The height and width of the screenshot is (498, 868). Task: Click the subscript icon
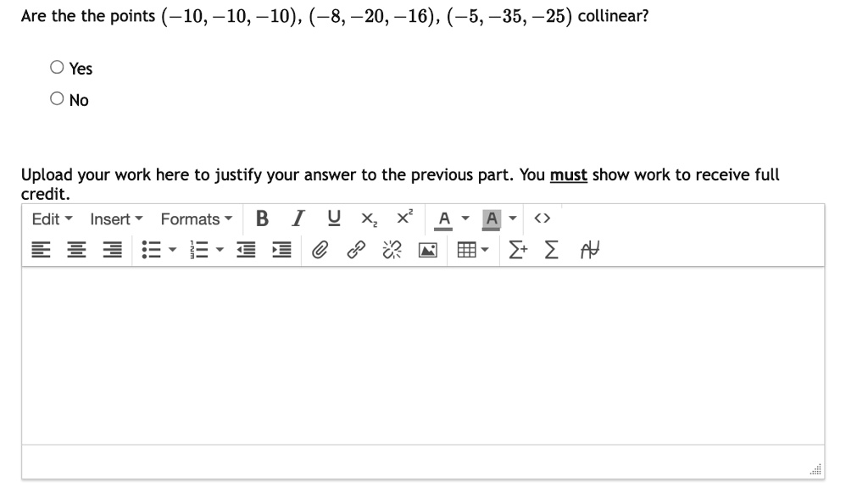[x=370, y=219]
